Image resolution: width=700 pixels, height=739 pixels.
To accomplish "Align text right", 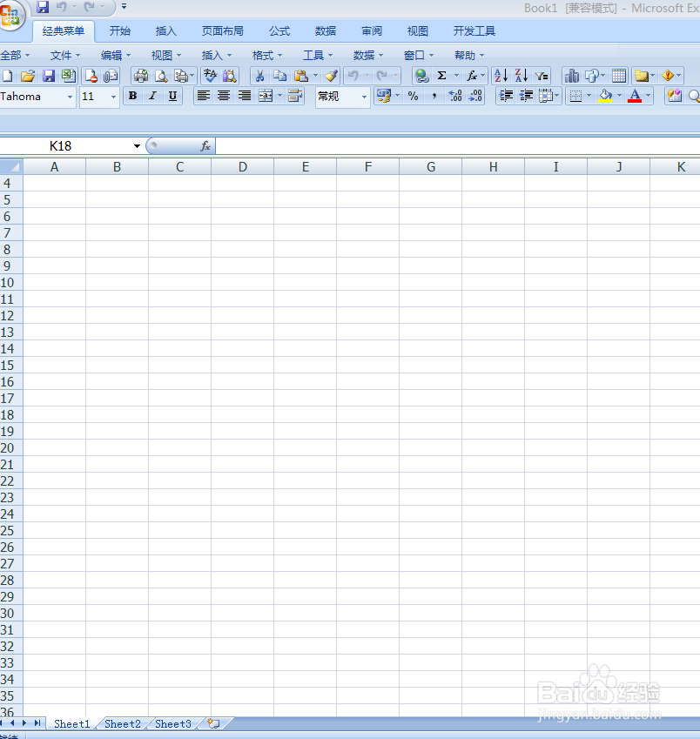I will tap(244, 96).
